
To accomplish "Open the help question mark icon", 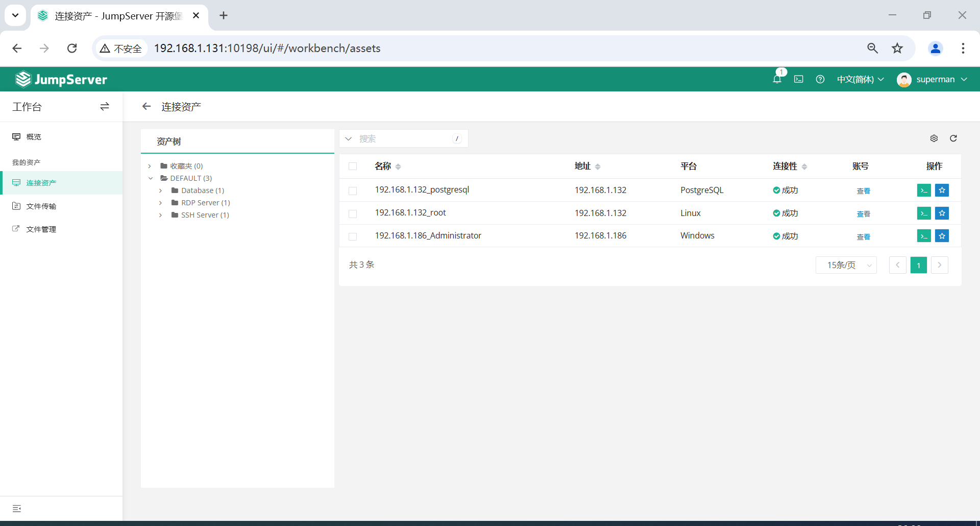I will [820, 79].
